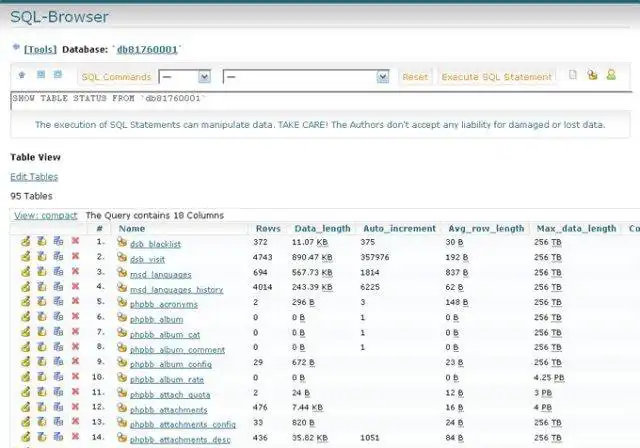Delete the msd_languages table with red X
This screenshot has width=640, height=448.
click(x=75, y=271)
